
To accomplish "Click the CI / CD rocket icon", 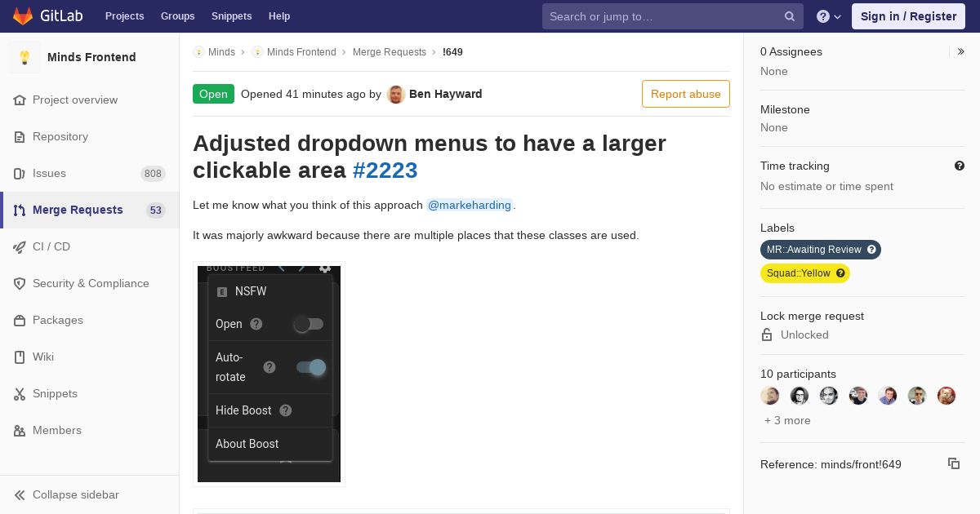I will (20, 246).
